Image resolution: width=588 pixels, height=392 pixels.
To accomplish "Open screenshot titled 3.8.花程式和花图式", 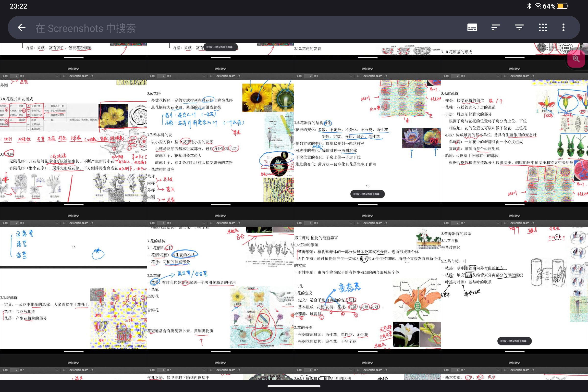I will 73,133.
